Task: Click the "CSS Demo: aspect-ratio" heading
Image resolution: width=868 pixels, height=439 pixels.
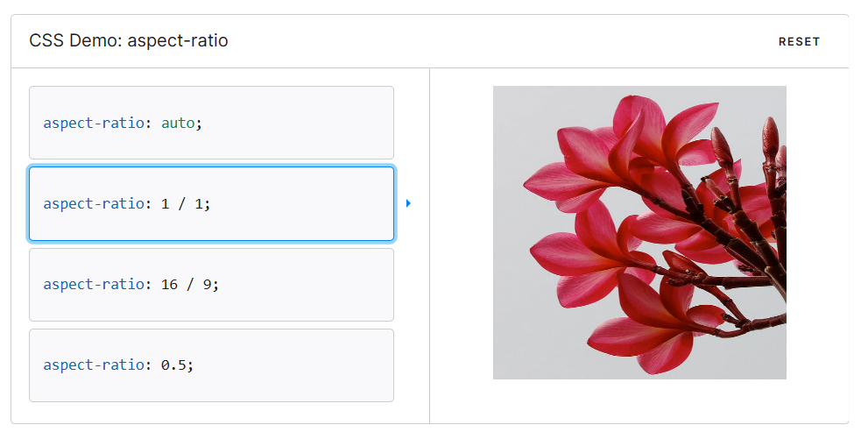Action: point(129,40)
